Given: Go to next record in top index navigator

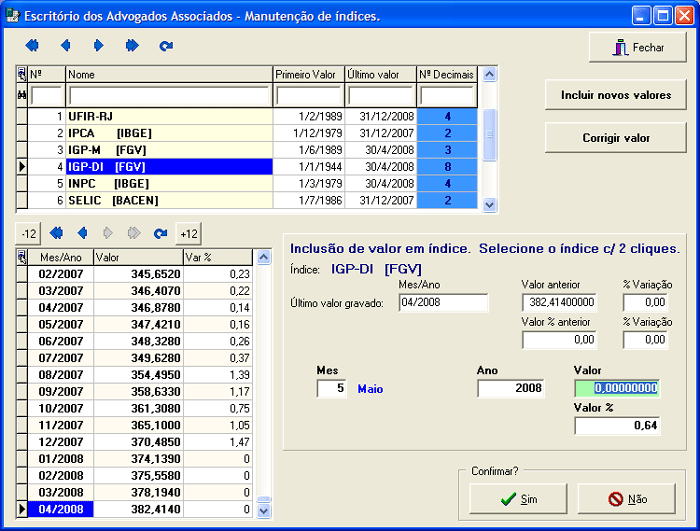Looking at the screenshot, I should [x=99, y=46].
